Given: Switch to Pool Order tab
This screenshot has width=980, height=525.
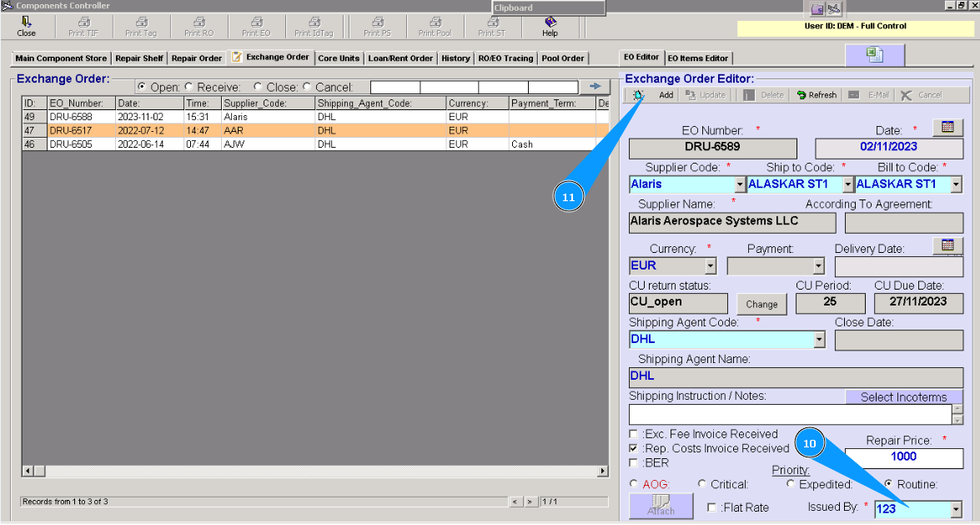Looking at the screenshot, I should [x=563, y=58].
